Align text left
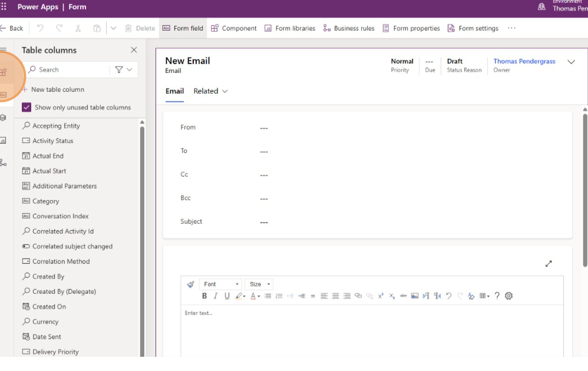 pyautogui.click(x=324, y=296)
